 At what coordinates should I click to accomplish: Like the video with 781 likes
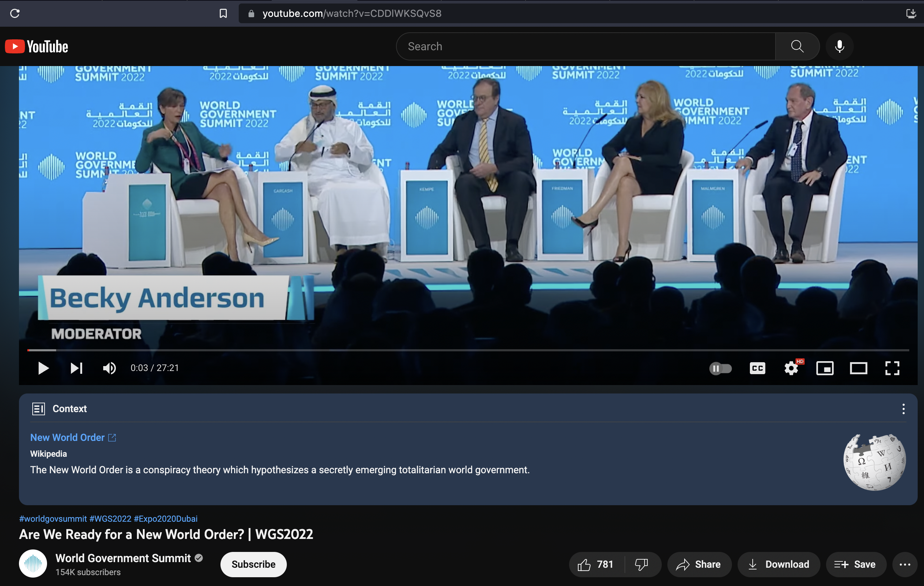597,565
